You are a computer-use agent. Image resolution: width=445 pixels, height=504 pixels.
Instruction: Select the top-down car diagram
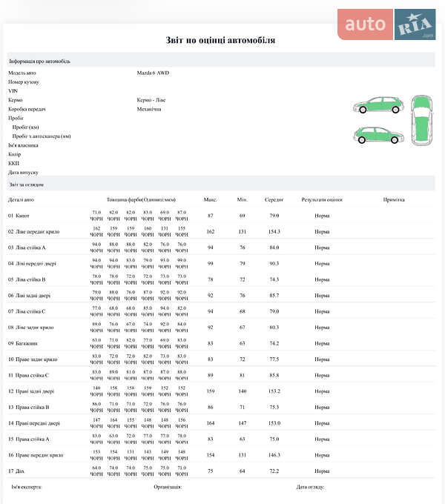click(x=421, y=119)
